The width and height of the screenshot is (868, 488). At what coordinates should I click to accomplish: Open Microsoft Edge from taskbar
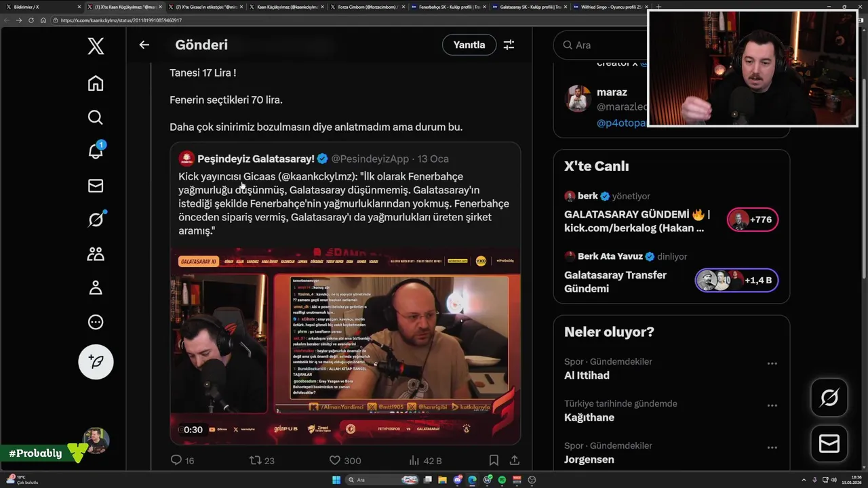tap(473, 480)
